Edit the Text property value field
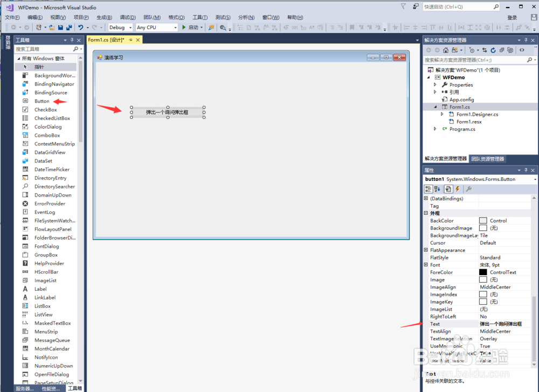Viewport: 539px width, 392px height. click(x=505, y=324)
